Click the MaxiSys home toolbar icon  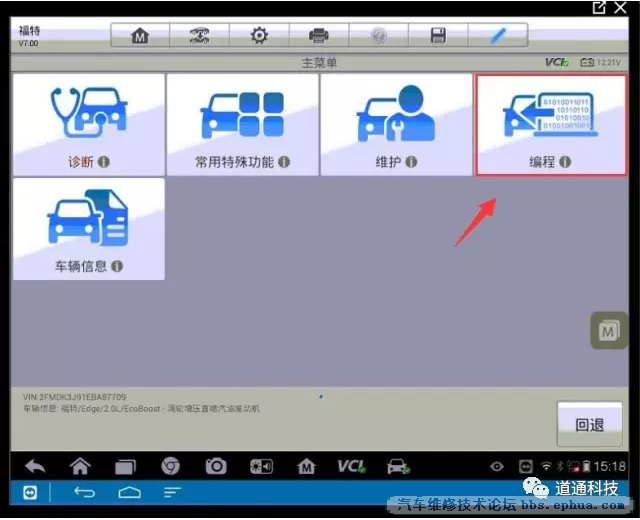(140, 36)
